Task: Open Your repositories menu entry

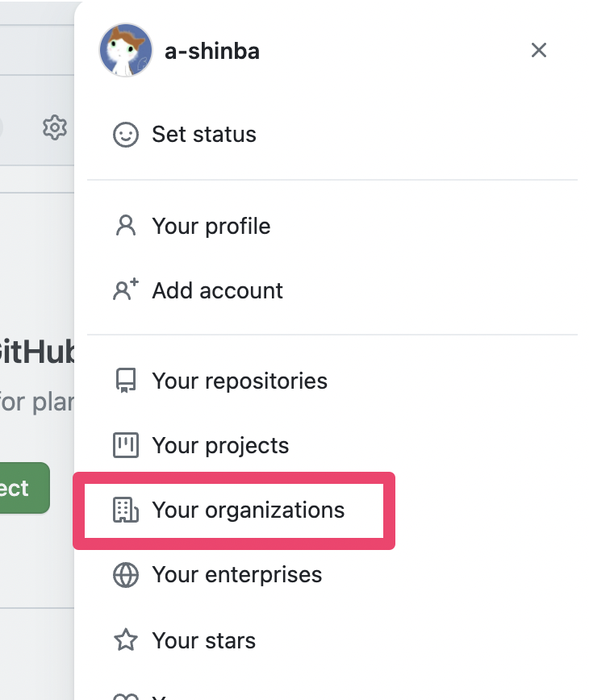Action: (239, 380)
